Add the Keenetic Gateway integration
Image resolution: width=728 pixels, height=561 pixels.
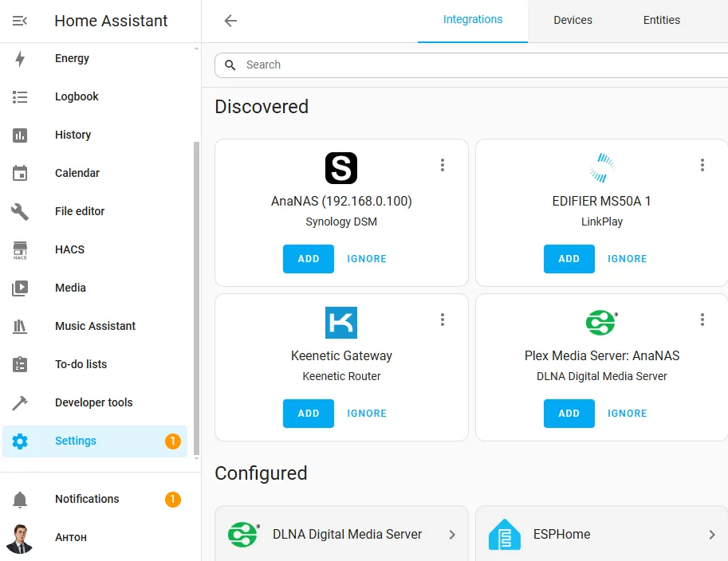coord(309,414)
